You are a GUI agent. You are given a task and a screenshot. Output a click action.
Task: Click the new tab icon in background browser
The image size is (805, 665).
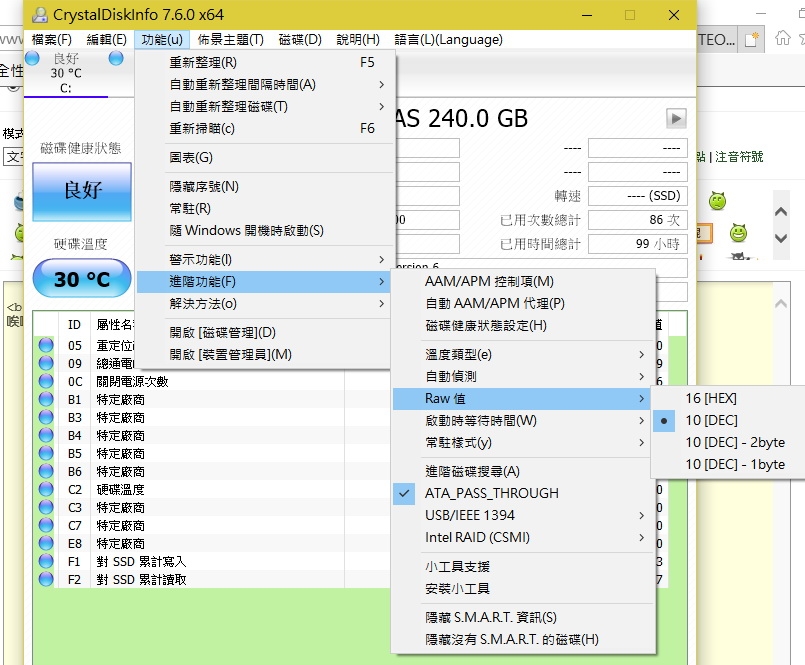752,39
